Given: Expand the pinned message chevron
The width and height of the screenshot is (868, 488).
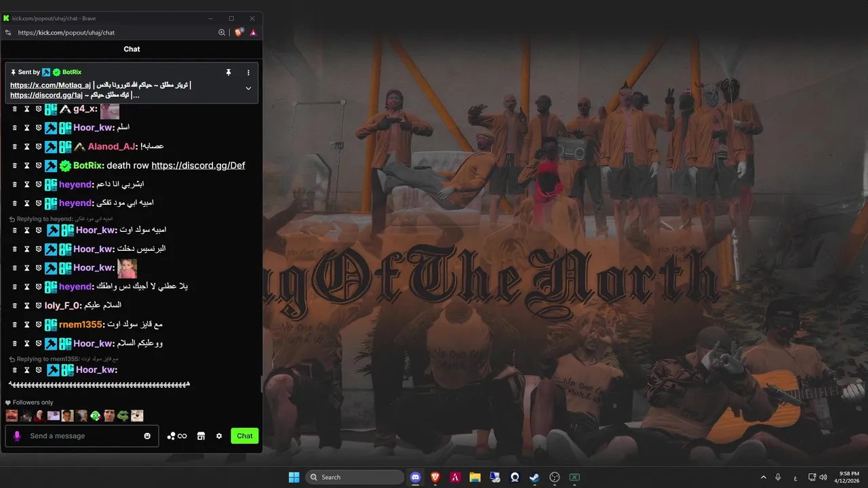Looking at the screenshot, I should coord(248,88).
